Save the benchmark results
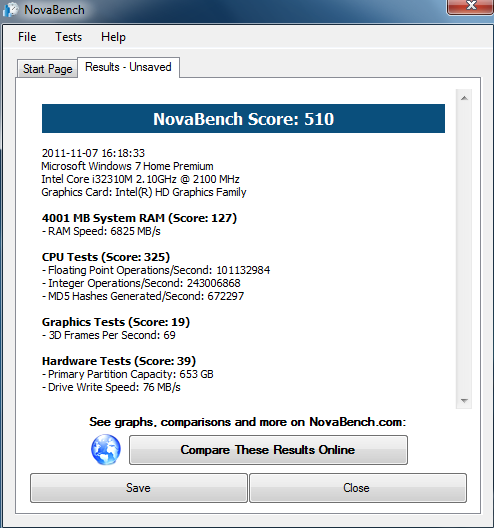 coord(139,488)
